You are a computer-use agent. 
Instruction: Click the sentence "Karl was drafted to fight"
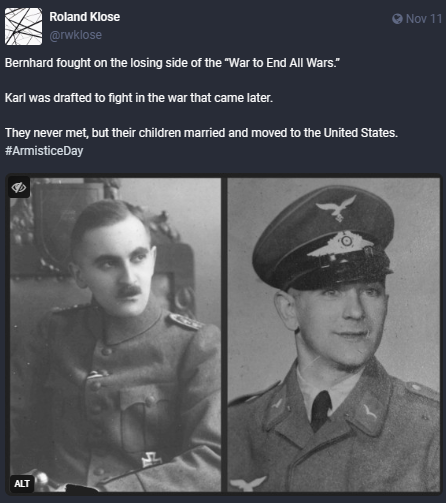coord(139,98)
